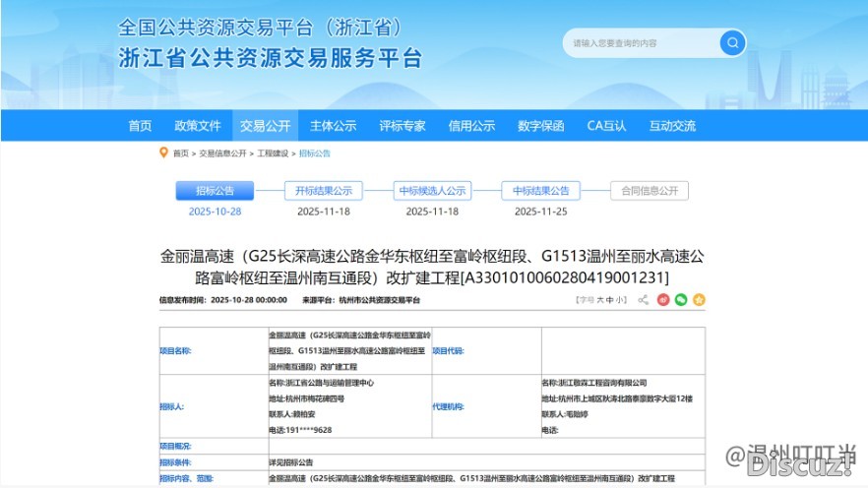Select the 招标公告 stage tab
The height and width of the screenshot is (488, 868).
click(215, 191)
